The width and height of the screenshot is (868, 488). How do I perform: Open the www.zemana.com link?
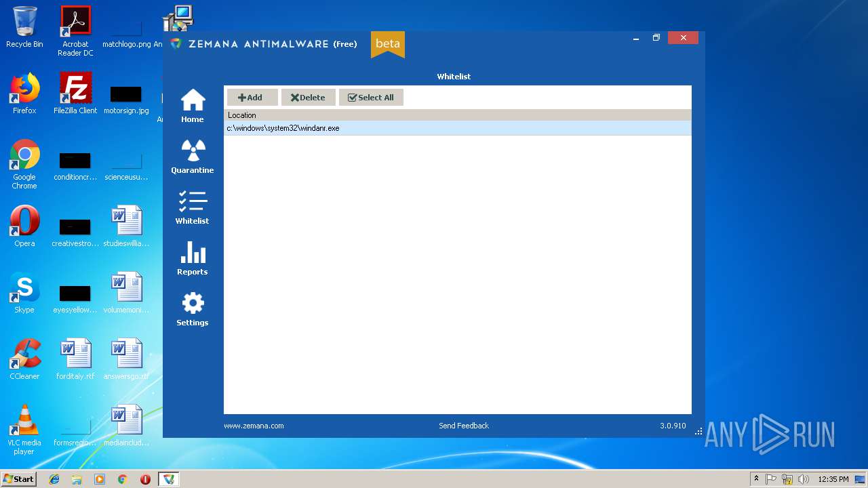(x=254, y=426)
